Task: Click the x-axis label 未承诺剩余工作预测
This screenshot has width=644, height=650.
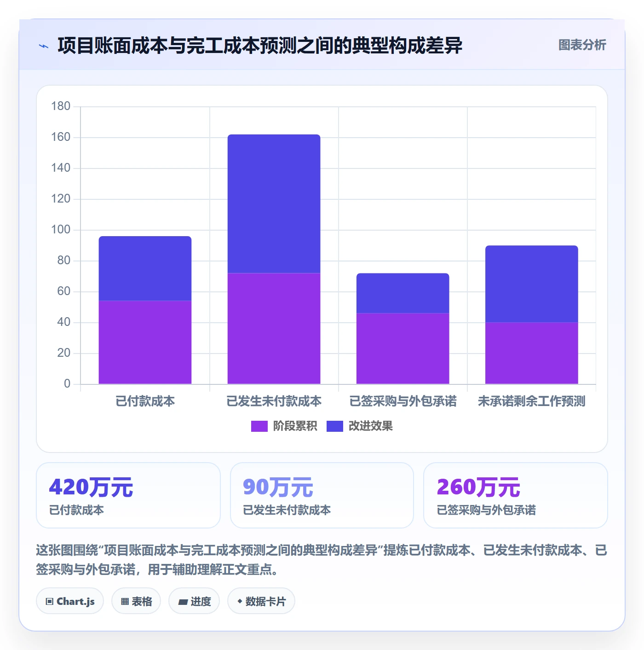Action: click(x=531, y=401)
